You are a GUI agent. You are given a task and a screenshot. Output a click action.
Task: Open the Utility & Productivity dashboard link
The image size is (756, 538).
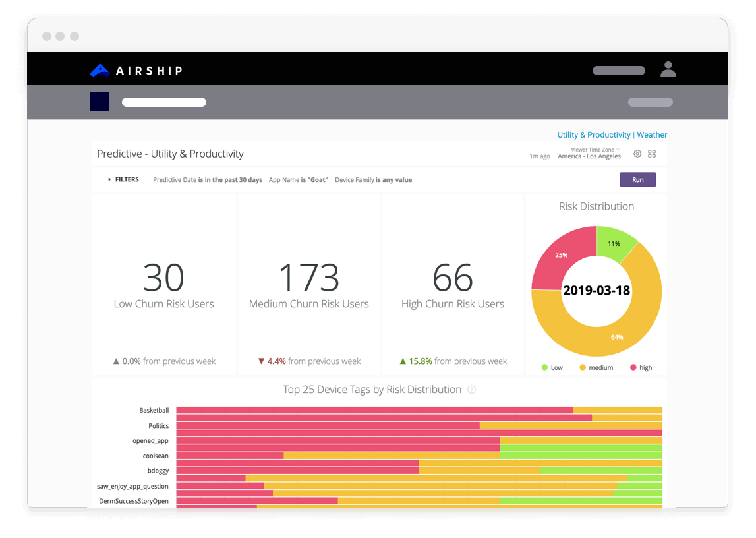pos(594,135)
